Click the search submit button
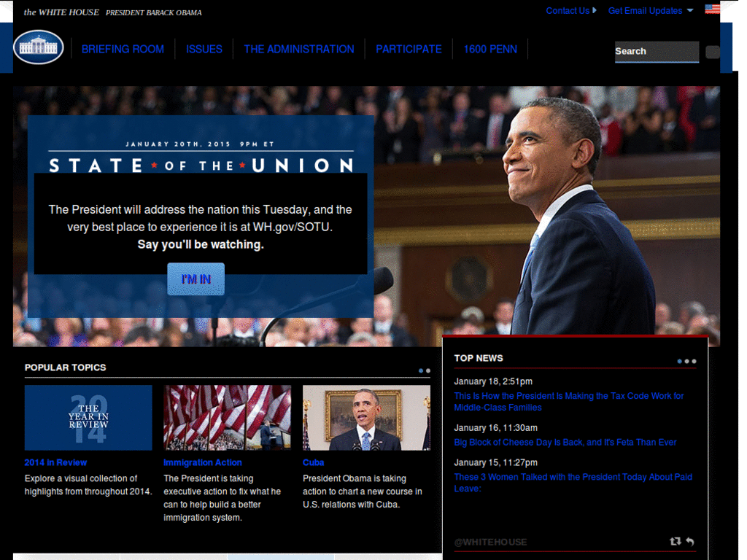The image size is (747, 560). [712, 52]
